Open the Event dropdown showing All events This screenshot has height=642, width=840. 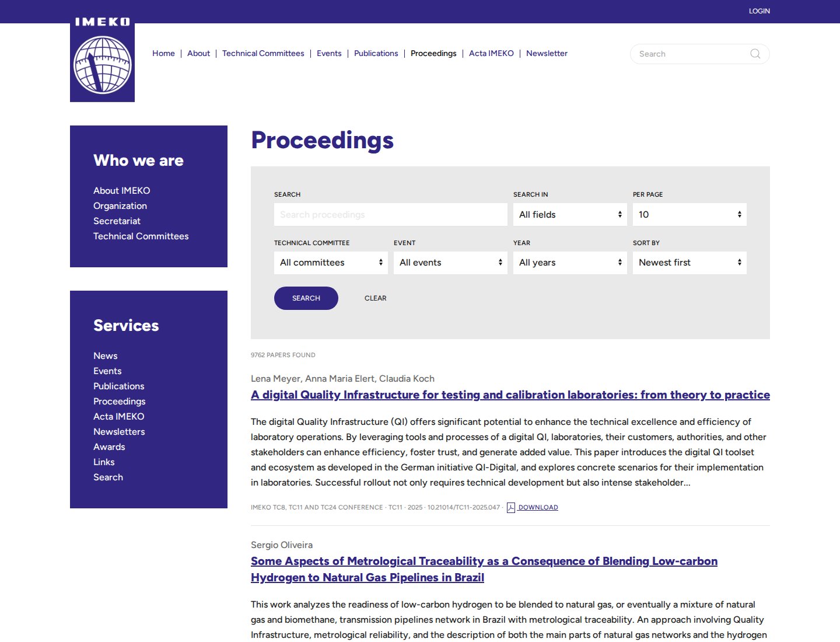click(450, 263)
